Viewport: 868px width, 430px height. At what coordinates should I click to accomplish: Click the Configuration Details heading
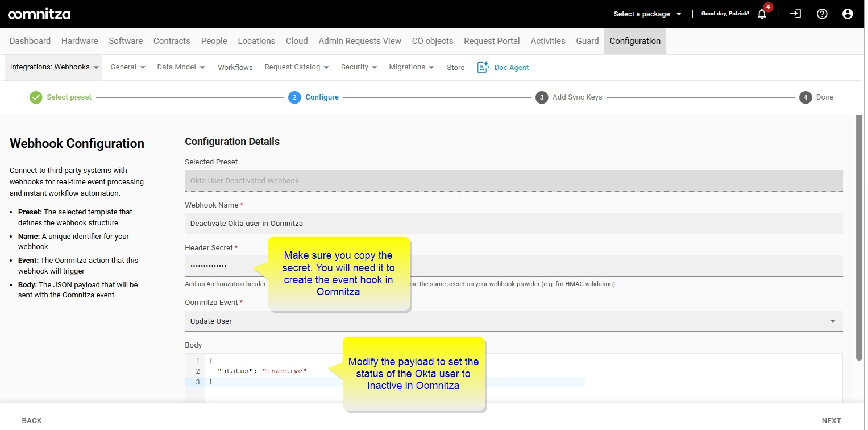click(x=232, y=142)
